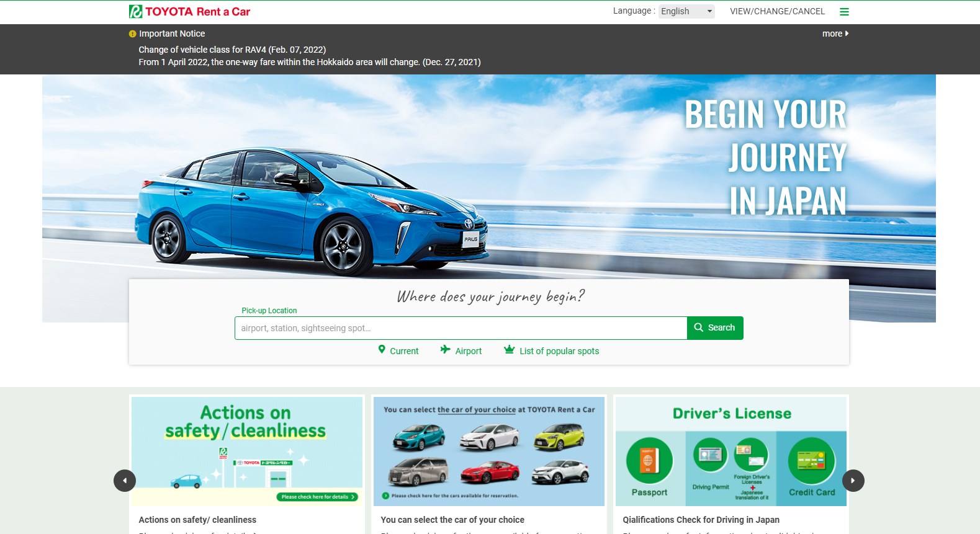Viewport: 980px width, 534px height.
Task: Open 'You can select the car of your choice' title
Action: pos(452,520)
